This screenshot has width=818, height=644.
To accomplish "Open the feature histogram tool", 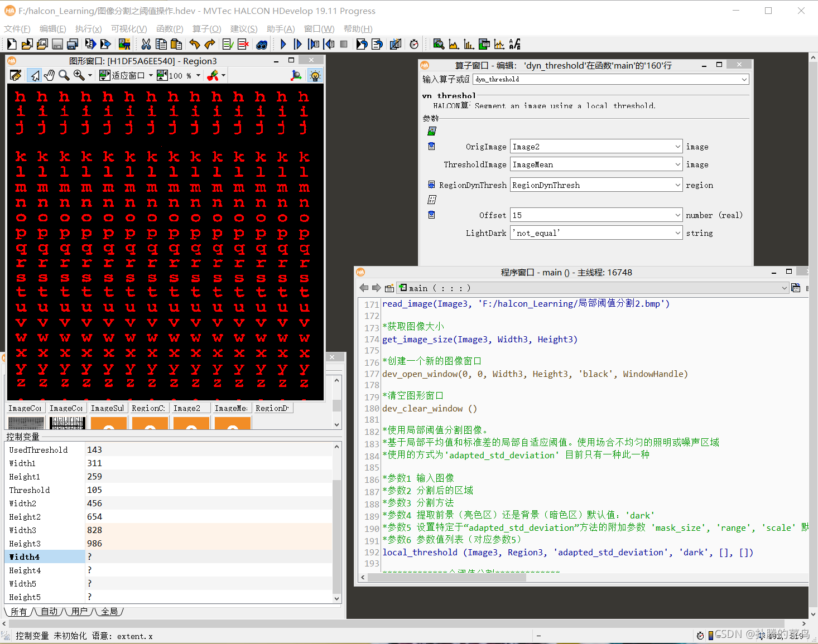I will (469, 44).
